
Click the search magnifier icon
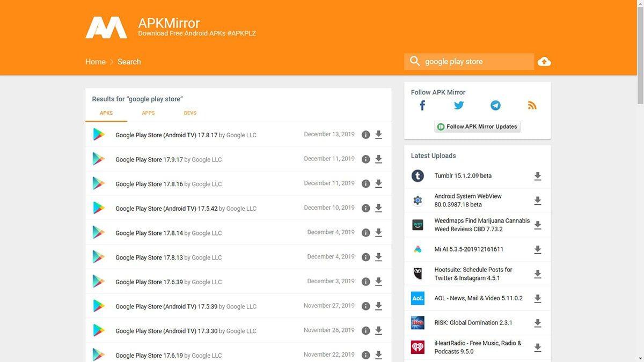pos(414,61)
